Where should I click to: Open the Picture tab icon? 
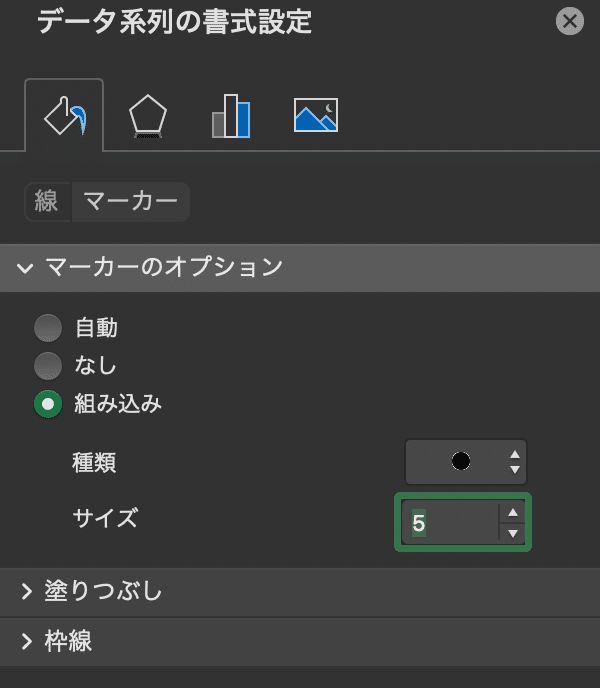coord(316,115)
